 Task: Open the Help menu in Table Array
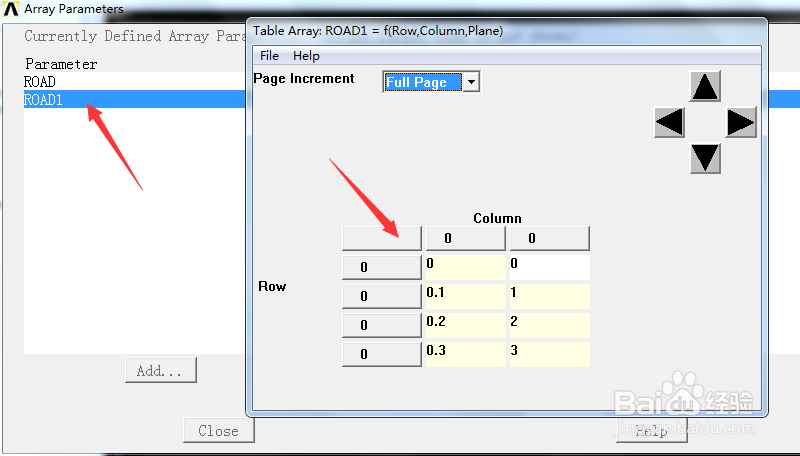[x=306, y=56]
